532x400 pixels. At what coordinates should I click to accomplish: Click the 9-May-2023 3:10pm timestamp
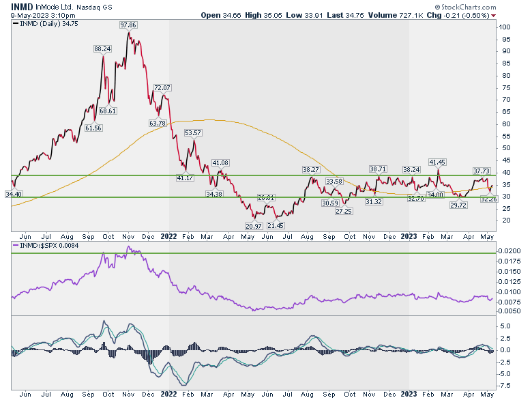point(43,16)
